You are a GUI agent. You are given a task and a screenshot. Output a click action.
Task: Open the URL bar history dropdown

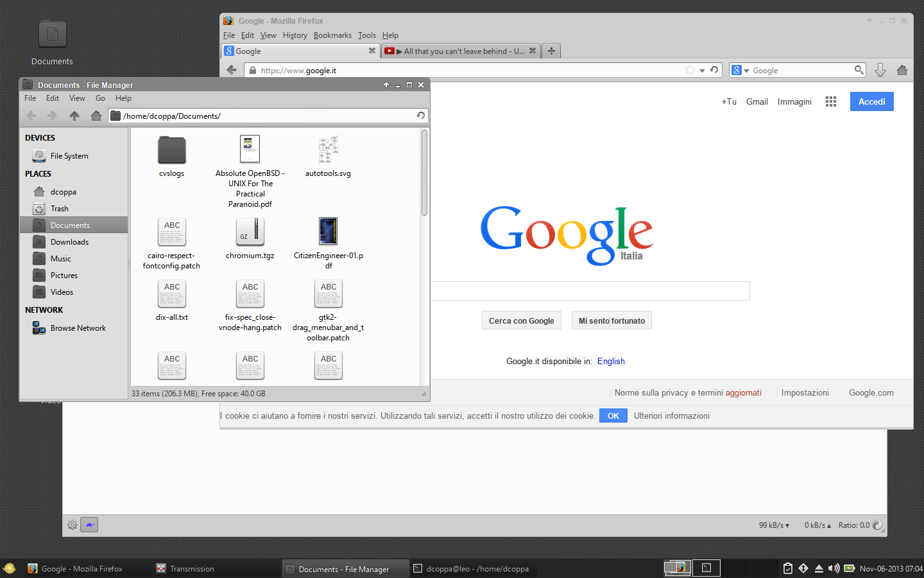pos(702,71)
